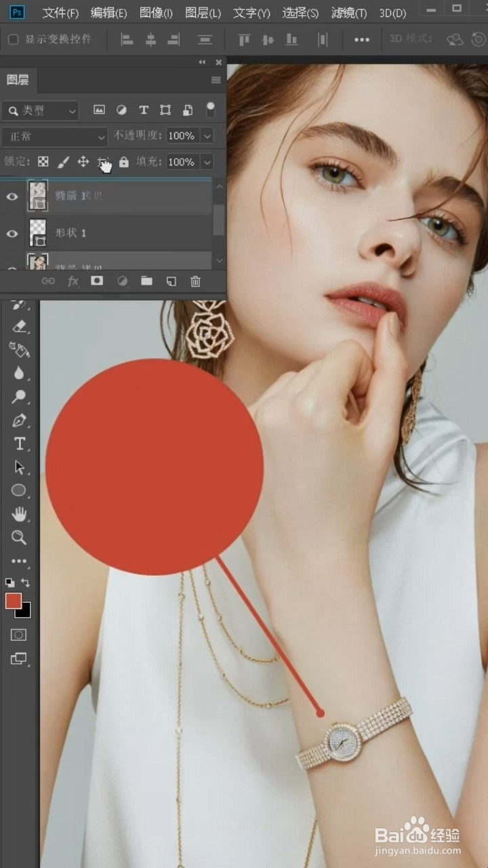Screen dimensions: 488x868
Task: Align right edges in options bar
Action: [174, 40]
